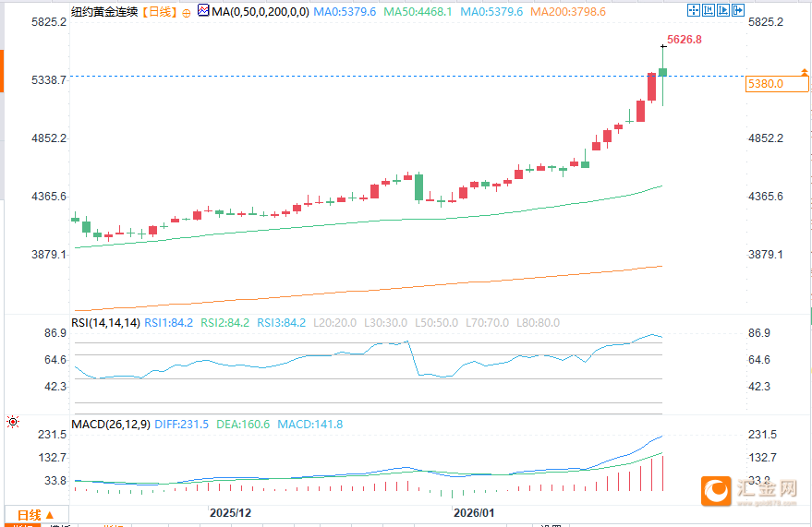Image resolution: width=812 pixels, height=527 pixels.
Task: Click the 纽约黄金连续 instrument name
Action: [x=104, y=12]
